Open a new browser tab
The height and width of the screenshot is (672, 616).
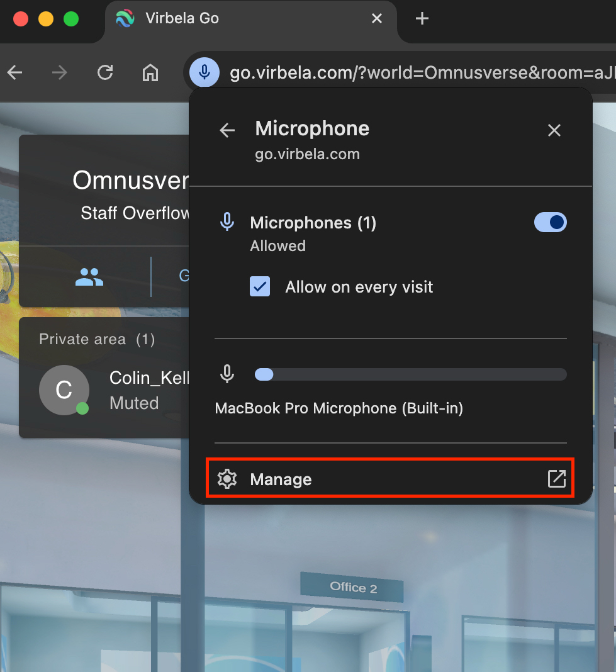point(422,19)
